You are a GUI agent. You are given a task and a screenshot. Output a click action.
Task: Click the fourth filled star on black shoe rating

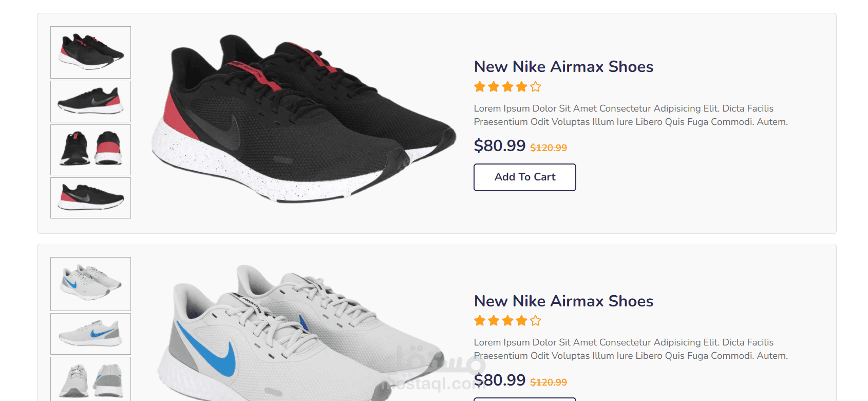tap(522, 87)
